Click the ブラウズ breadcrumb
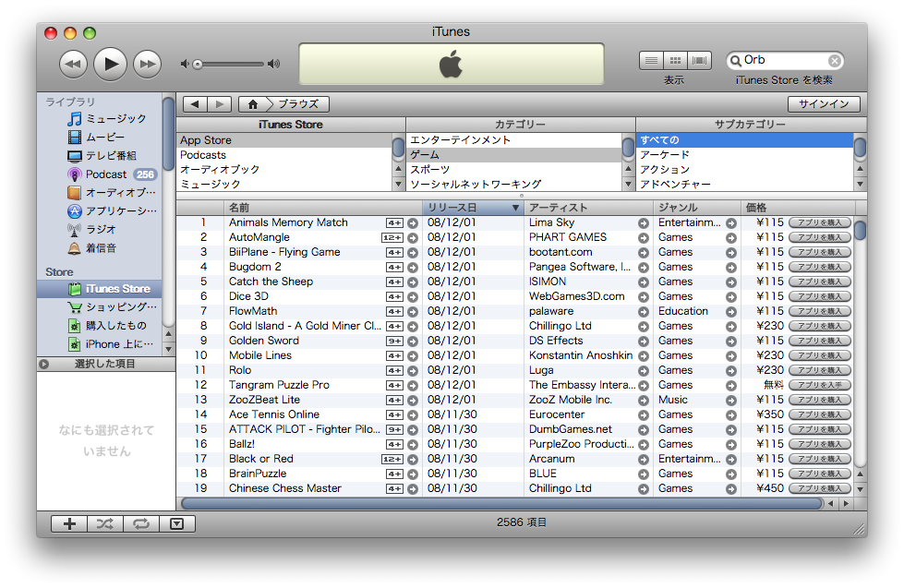This screenshot has height=588, width=904. 298,104
